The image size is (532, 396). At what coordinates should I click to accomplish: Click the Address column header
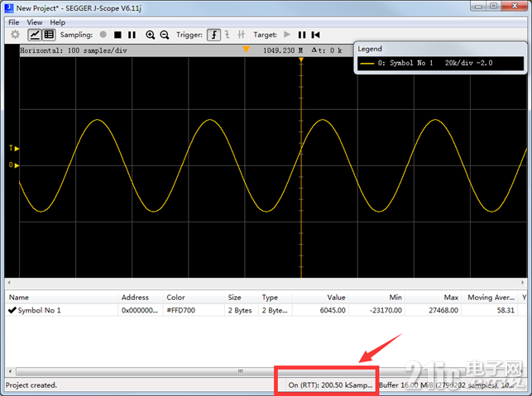click(141, 298)
